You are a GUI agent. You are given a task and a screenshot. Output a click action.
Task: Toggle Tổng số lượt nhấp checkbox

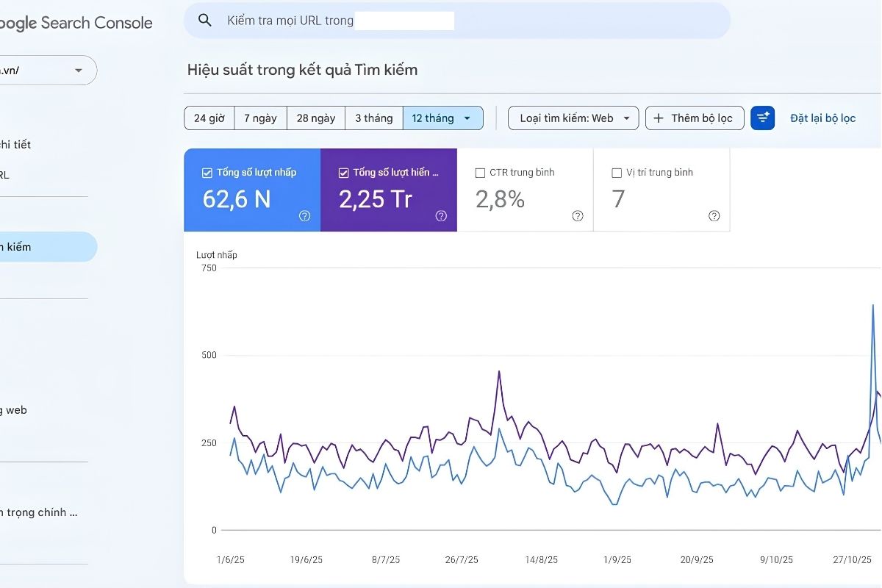[x=207, y=173]
